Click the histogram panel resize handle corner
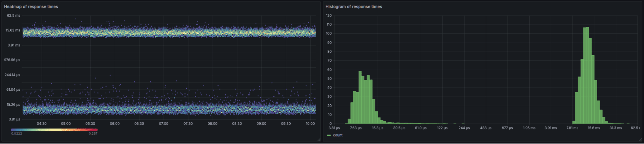Screen dimensions: 644x144 [640, 139]
